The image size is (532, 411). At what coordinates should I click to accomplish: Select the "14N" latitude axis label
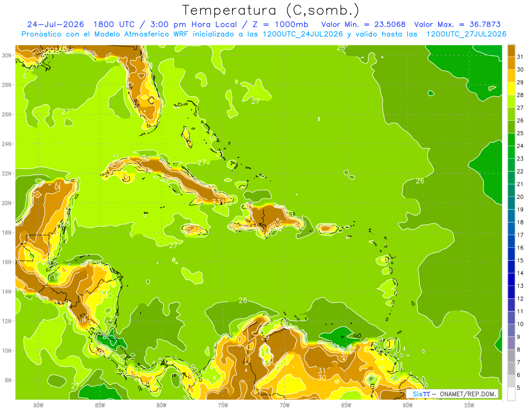(7, 291)
